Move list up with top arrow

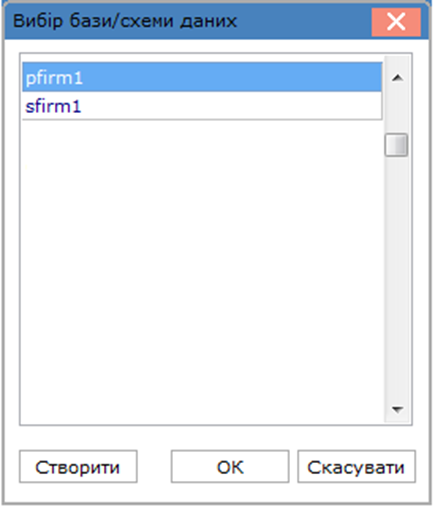[397, 78]
